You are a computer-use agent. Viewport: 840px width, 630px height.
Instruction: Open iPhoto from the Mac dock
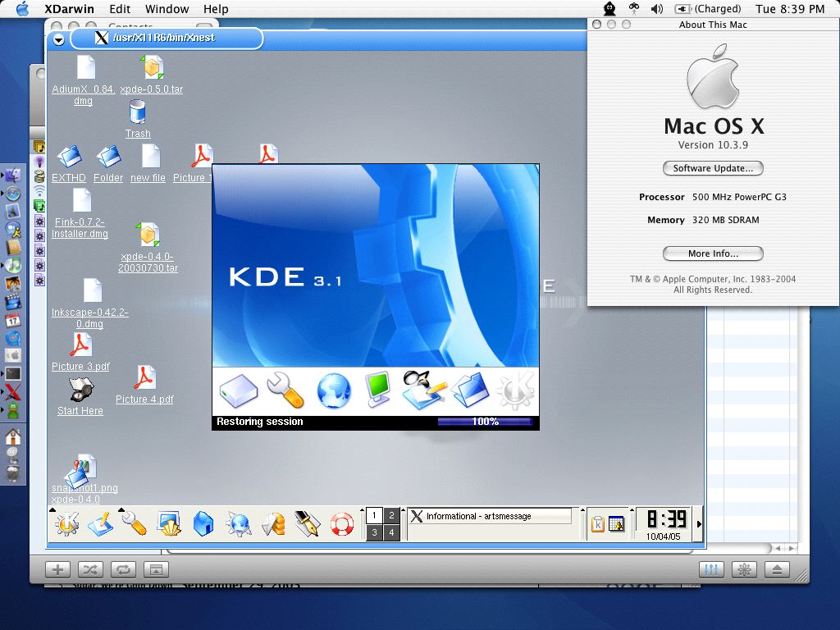point(13,283)
